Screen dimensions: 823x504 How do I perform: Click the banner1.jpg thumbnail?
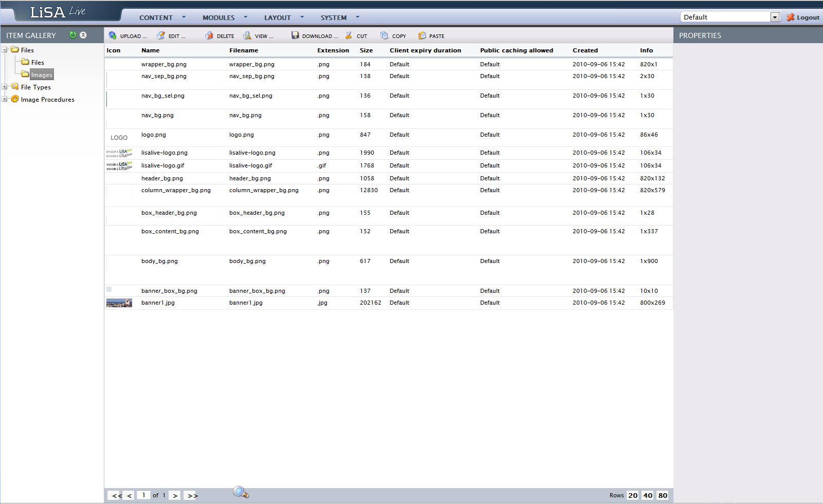coord(119,303)
